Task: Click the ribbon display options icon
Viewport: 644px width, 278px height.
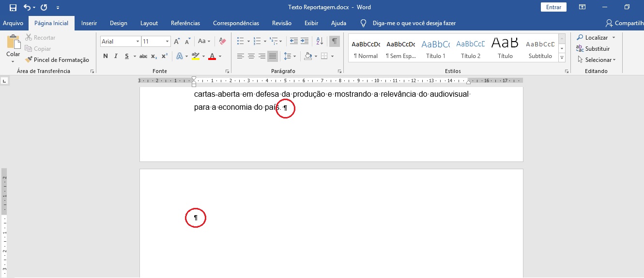Action: tap(583, 7)
